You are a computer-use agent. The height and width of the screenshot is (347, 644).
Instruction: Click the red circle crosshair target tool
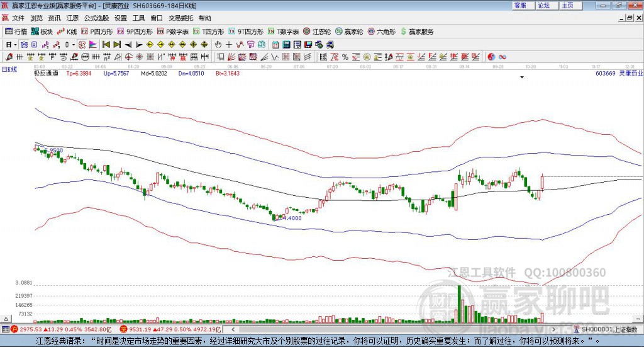128,57
